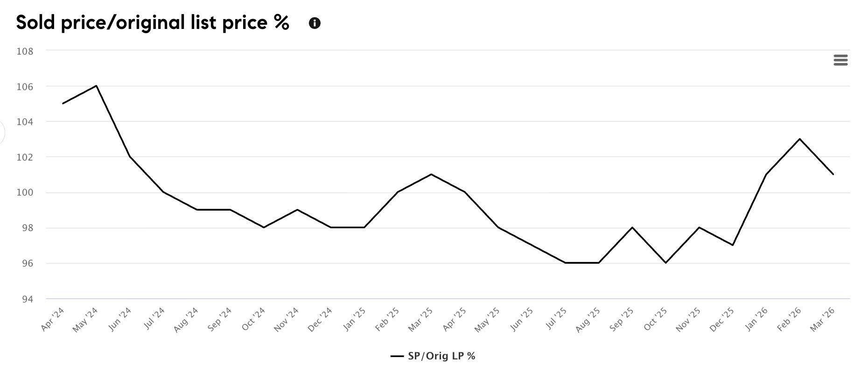This screenshot has height=379, width=868.
Task: Select the Jan '26 point on the line
Action: (766, 175)
